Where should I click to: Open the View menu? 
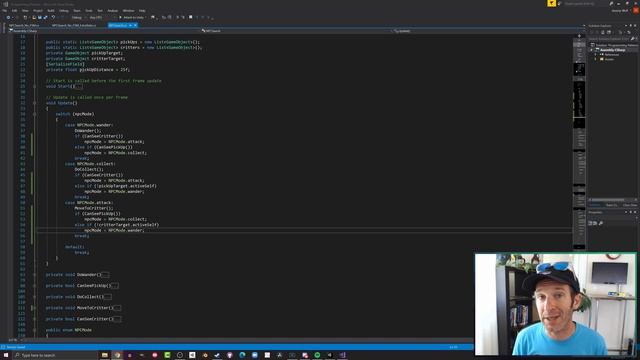[25, 11]
